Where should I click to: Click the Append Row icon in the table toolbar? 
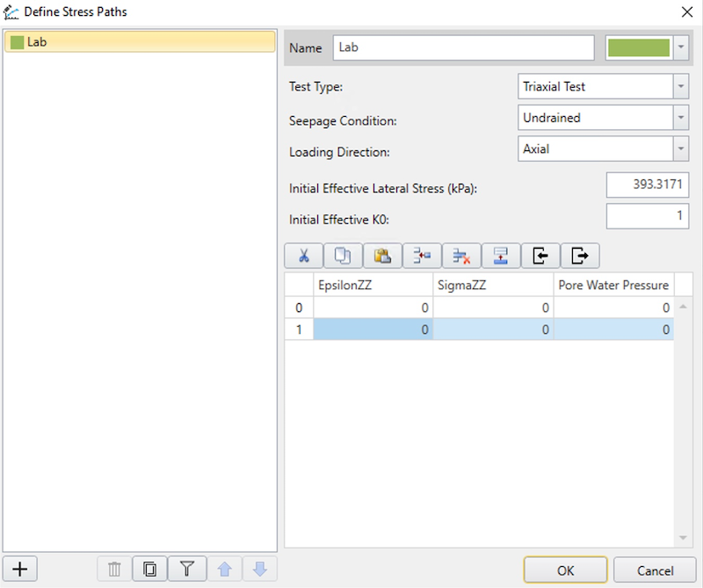[x=499, y=255]
